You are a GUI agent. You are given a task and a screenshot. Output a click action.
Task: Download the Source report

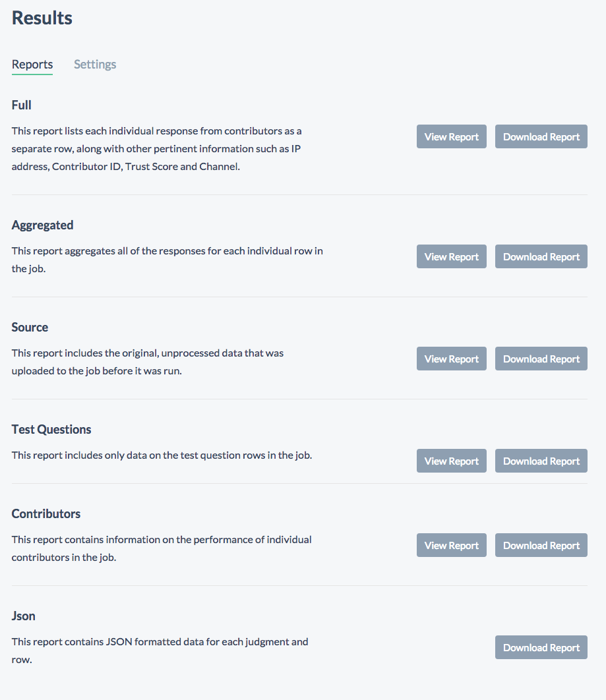point(541,359)
